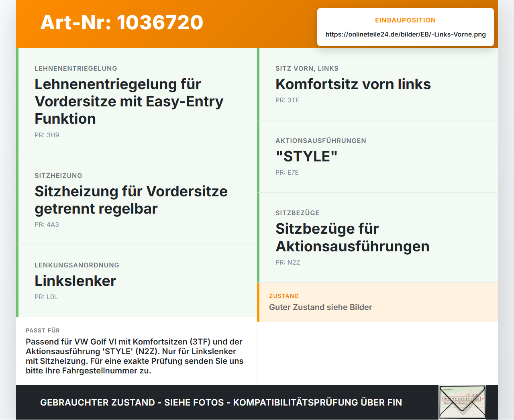This screenshot has height=420, width=514.
Task: Select 'Sitzheizung für Vordersitze getrennt regelbar' title
Action: 131,200
